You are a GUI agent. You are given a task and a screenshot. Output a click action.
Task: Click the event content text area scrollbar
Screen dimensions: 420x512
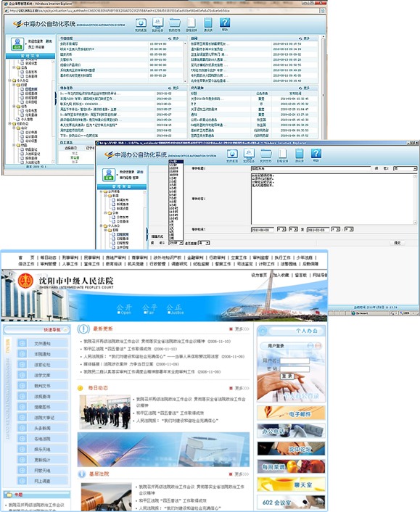point(415,199)
